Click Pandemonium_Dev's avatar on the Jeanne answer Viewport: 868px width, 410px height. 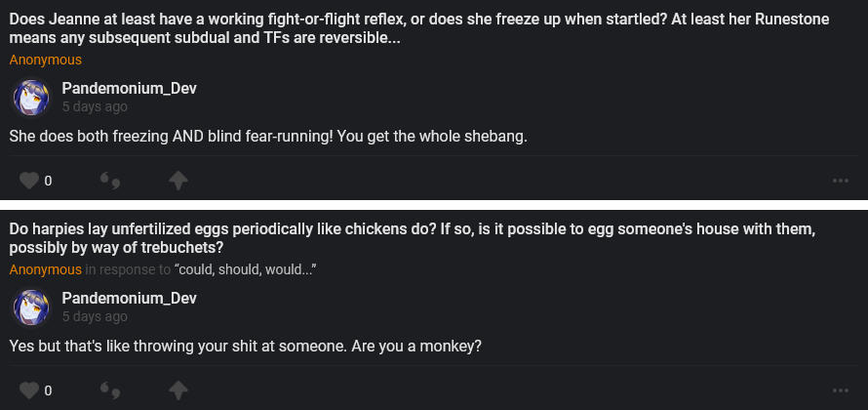click(x=29, y=98)
